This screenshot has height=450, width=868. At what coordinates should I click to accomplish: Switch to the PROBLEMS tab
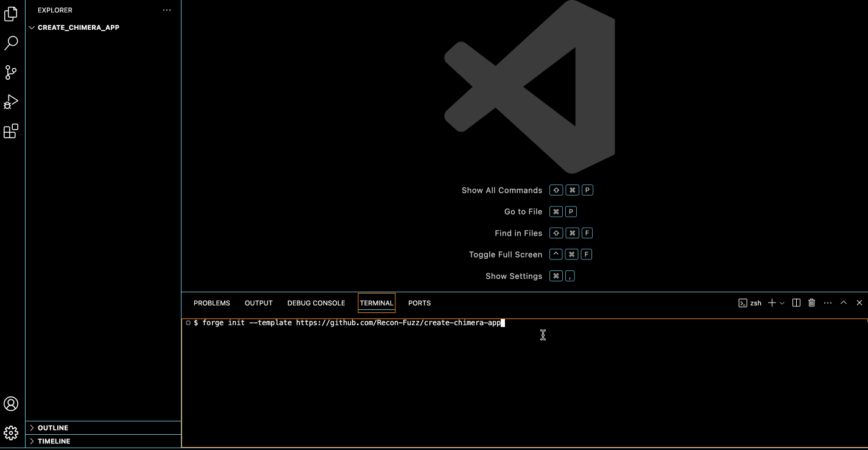[x=212, y=303]
